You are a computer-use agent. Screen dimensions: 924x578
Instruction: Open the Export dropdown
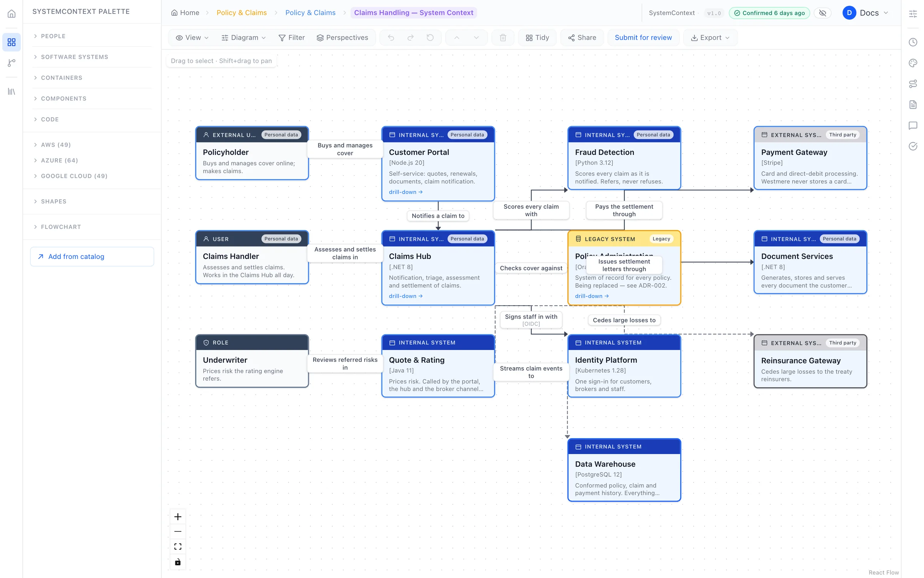(710, 38)
